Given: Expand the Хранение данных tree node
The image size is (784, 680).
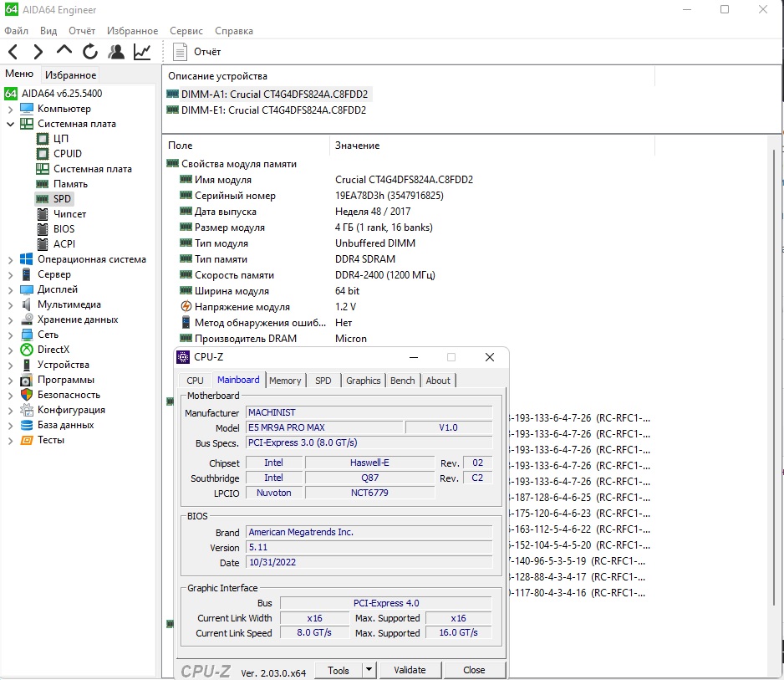Looking at the screenshot, I should [11, 320].
